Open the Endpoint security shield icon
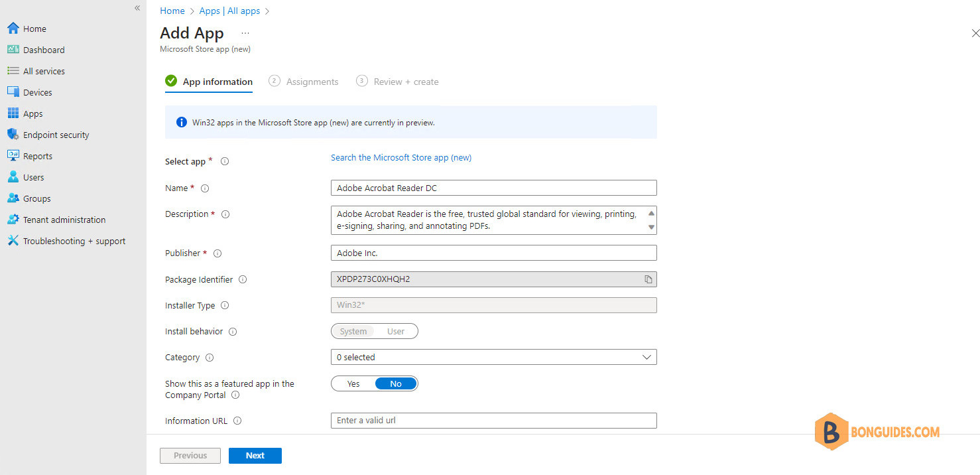The image size is (980, 475). [x=13, y=135]
